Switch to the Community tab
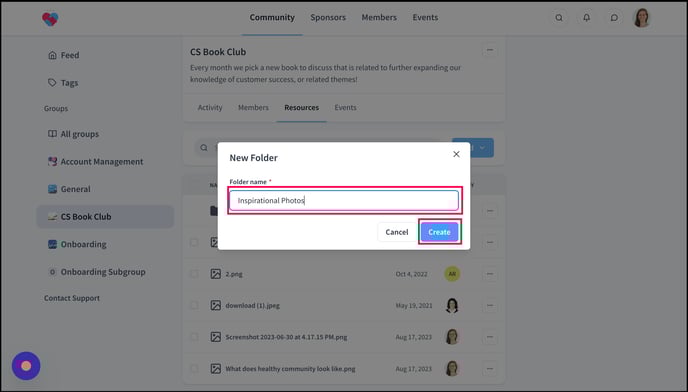688x392 pixels. pyautogui.click(x=272, y=18)
